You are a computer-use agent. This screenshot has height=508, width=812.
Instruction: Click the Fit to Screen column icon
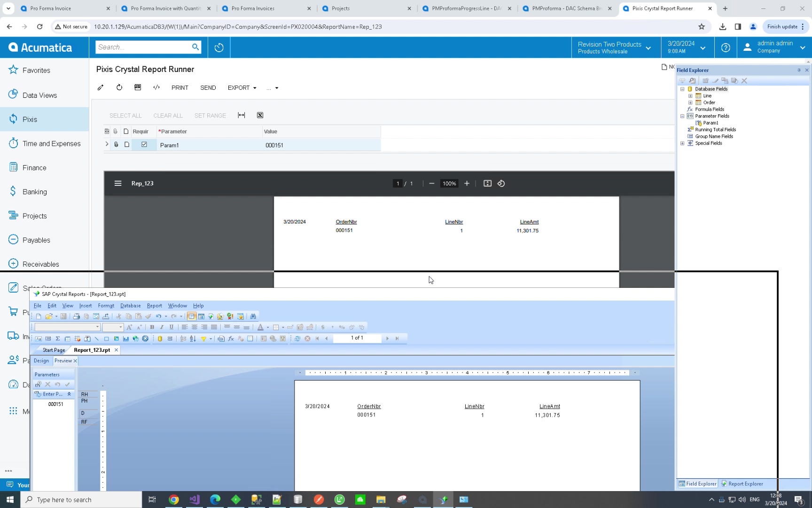click(242, 115)
